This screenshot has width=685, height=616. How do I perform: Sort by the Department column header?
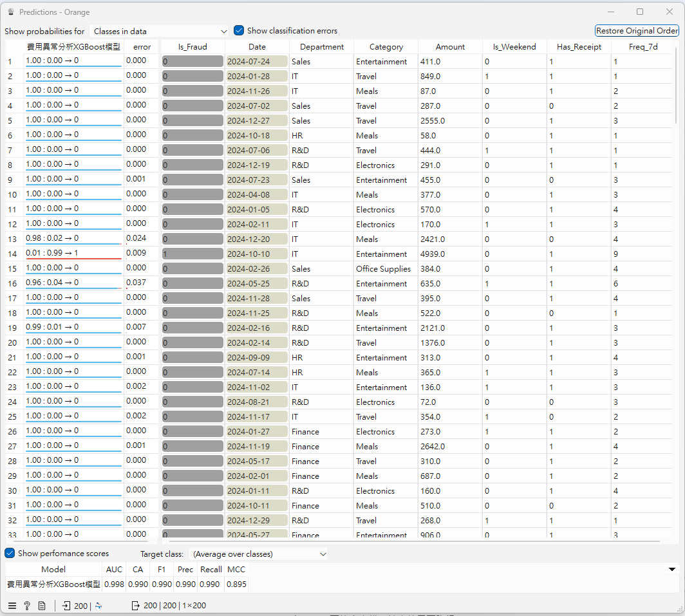(322, 47)
